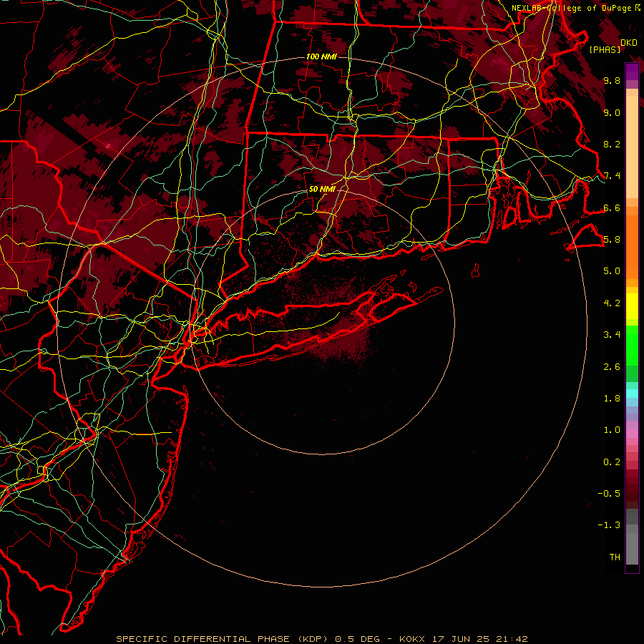Click the yellow segment of the color bar

point(632,306)
